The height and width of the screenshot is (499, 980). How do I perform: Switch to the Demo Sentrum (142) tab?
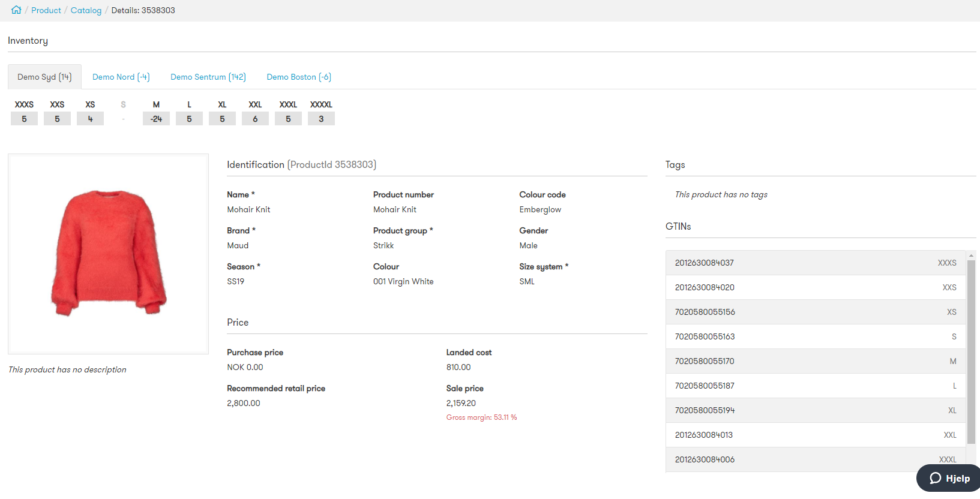[x=208, y=77]
